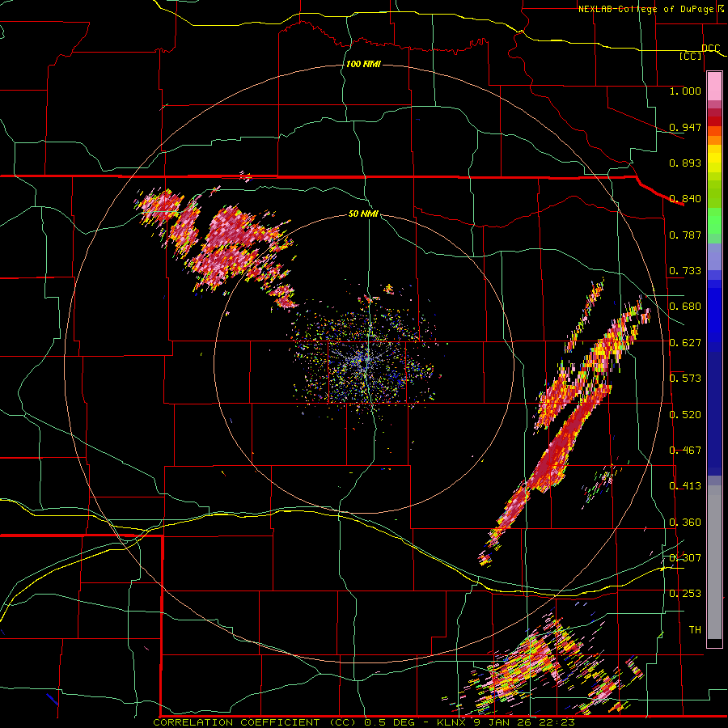Click the 0.520 scale value

685,415
